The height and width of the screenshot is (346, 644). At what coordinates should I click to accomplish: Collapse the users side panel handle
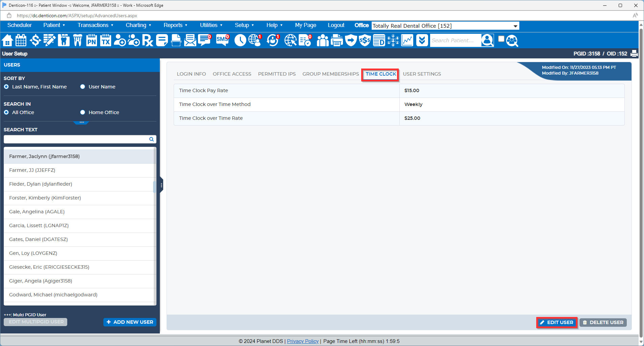pos(162,185)
